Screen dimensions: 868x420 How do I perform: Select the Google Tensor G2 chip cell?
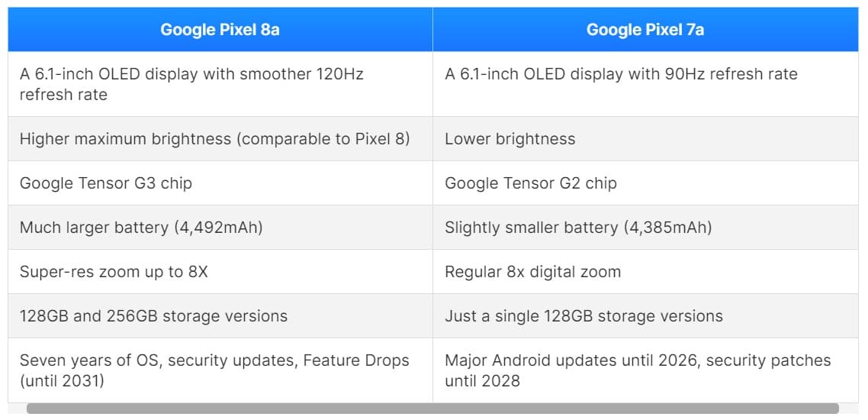pyautogui.click(x=531, y=183)
